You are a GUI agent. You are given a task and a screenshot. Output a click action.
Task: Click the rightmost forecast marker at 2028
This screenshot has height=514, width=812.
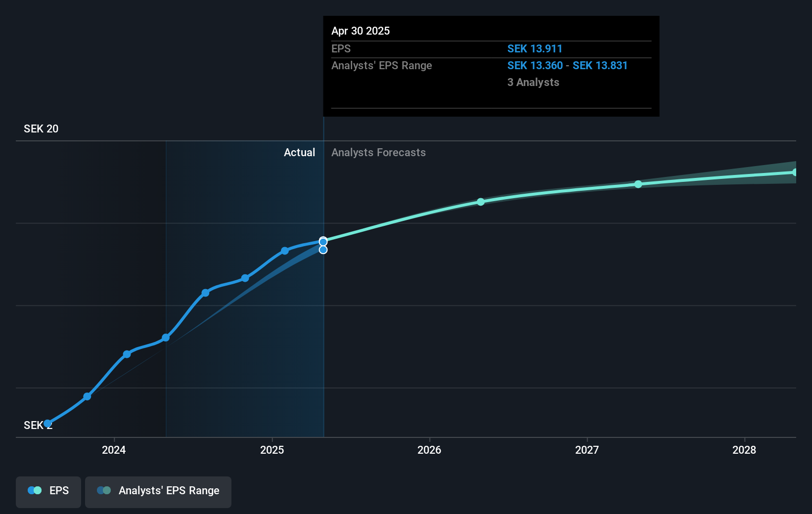795,172
